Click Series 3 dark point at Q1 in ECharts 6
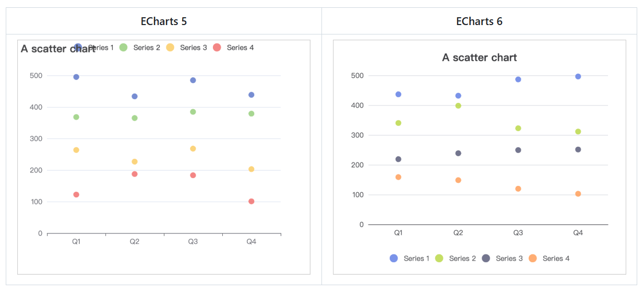Screen dimensions: 644x293 pyautogui.click(x=398, y=159)
